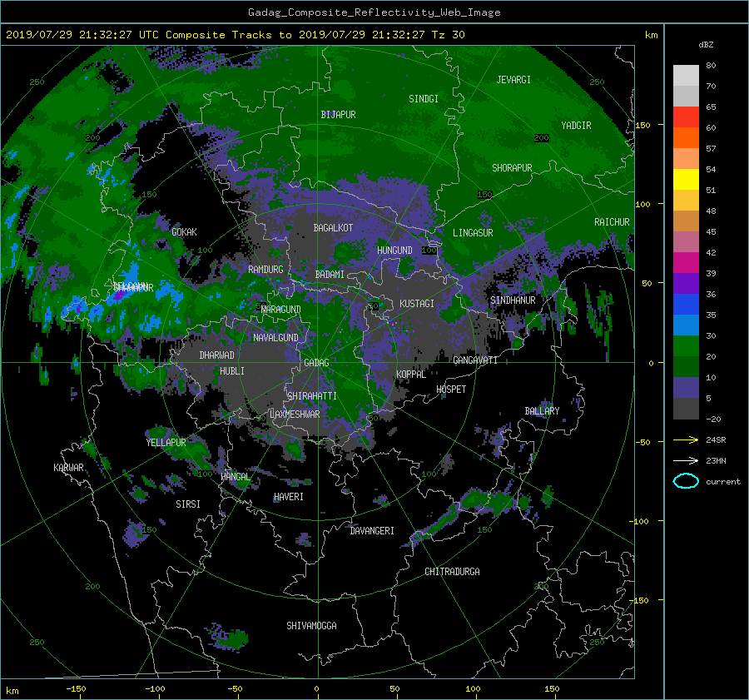
Task: Click the GADAG radar center label
Action: pyautogui.click(x=317, y=363)
